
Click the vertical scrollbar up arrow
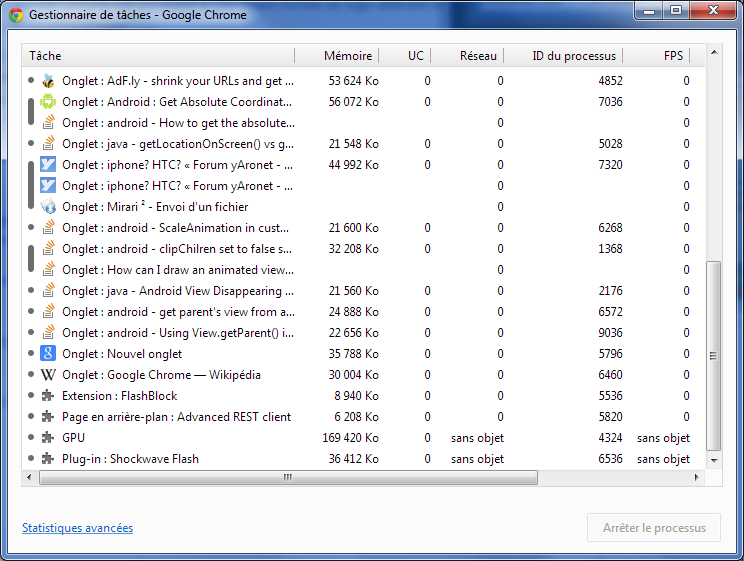click(713, 51)
